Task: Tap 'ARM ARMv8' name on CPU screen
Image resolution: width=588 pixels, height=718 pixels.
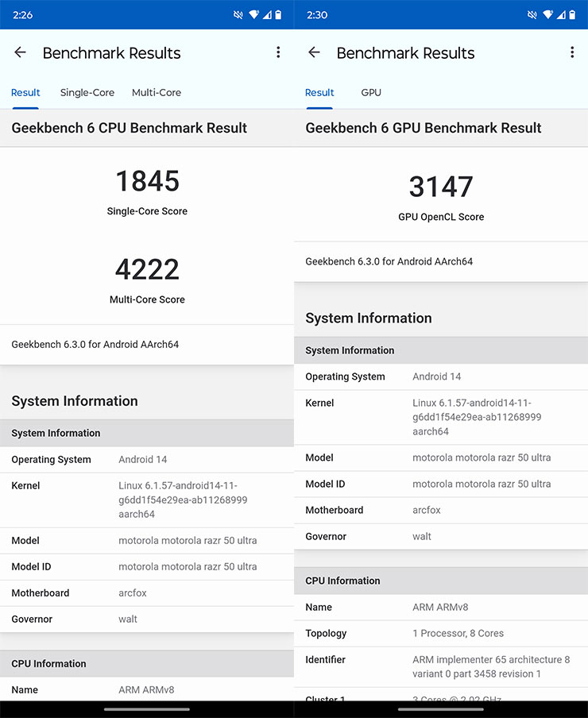Action: (146, 689)
